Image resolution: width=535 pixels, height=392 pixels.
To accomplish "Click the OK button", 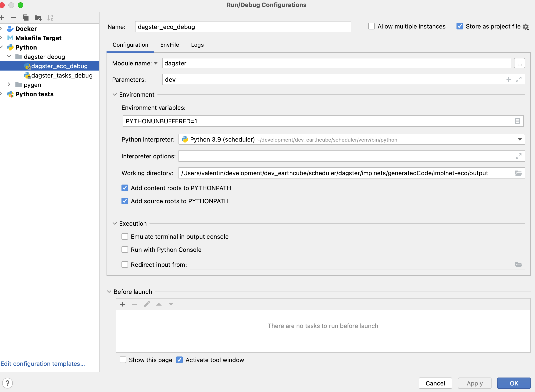I will tap(514, 383).
